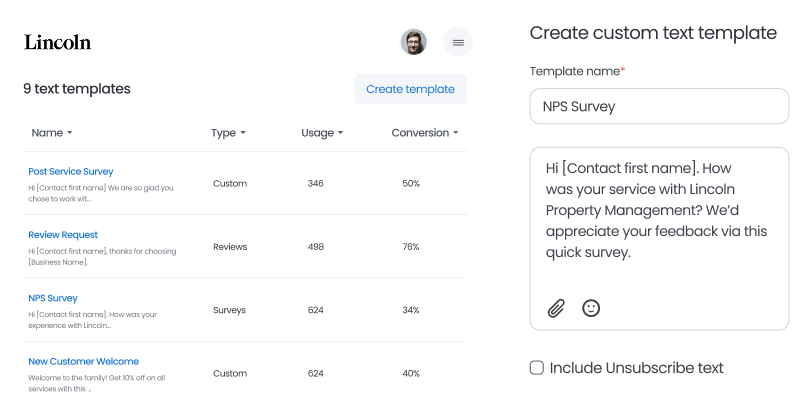The width and height of the screenshot is (812, 419).
Task: Click the Template name input field
Action: [658, 106]
